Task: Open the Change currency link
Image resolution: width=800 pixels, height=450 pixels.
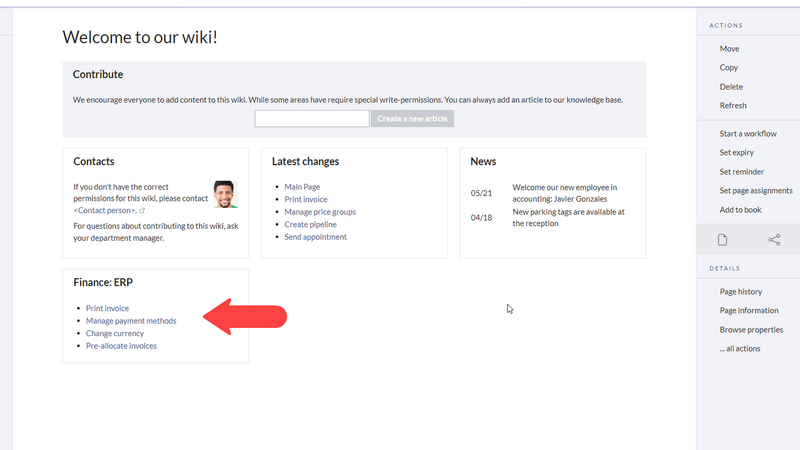Action: point(115,333)
